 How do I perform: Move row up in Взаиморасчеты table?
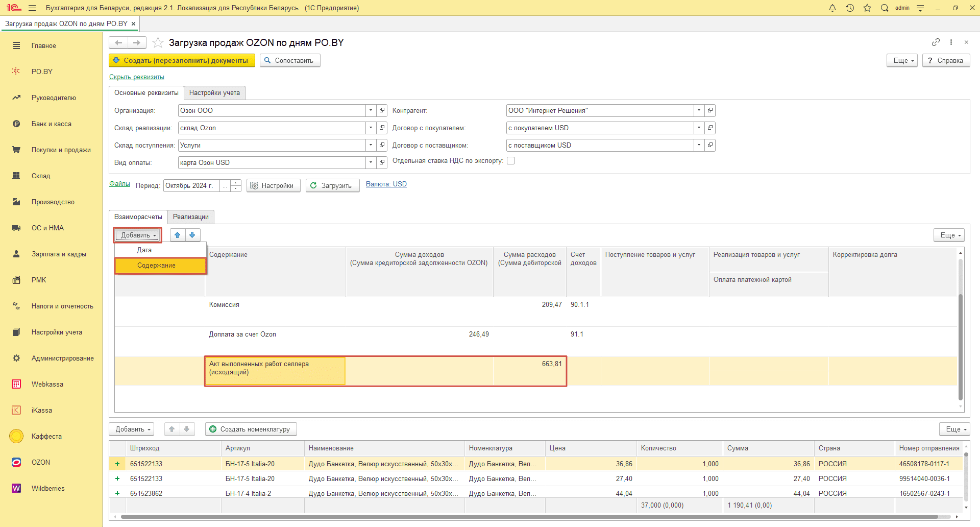point(177,235)
